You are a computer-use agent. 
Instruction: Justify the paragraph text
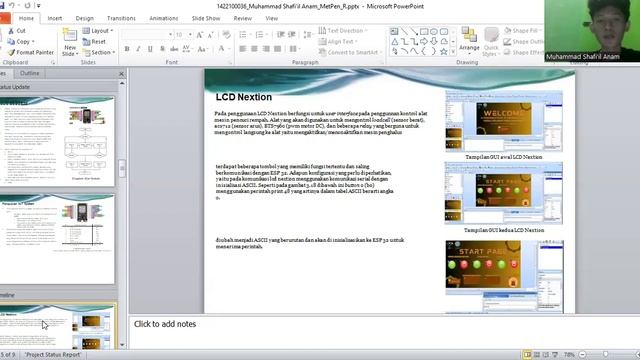278,49
